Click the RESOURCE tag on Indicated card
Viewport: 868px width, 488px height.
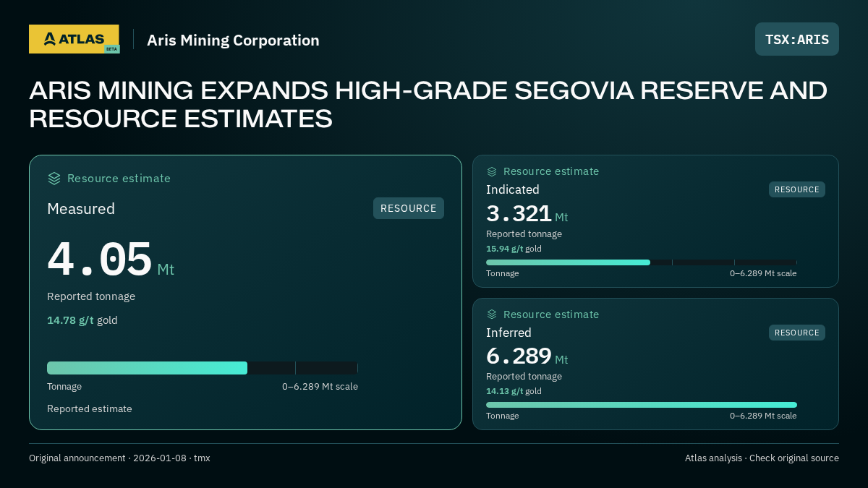[797, 189]
